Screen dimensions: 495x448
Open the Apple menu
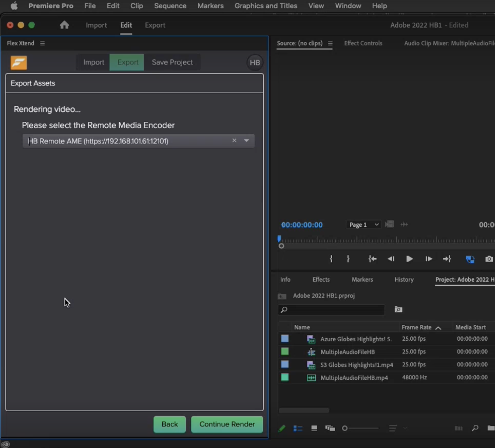pyautogui.click(x=14, y=6)
